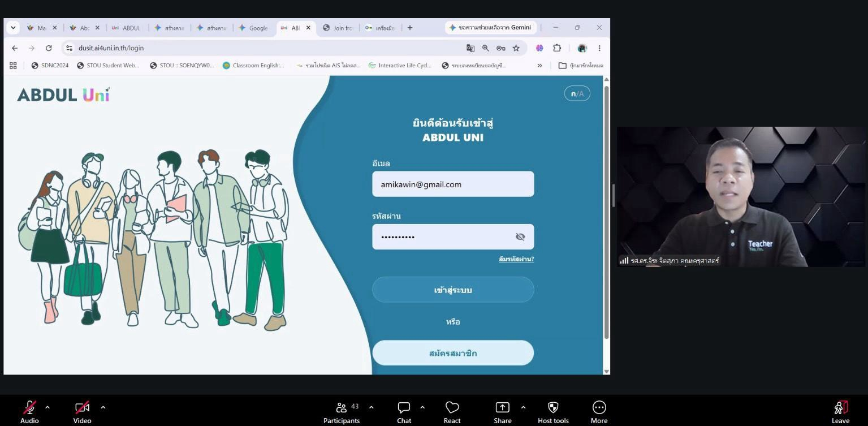This screenshot has width=868, height=426.
Task: Reload the page in the browser
Action: pyautogui.click(x=49, y=48)
